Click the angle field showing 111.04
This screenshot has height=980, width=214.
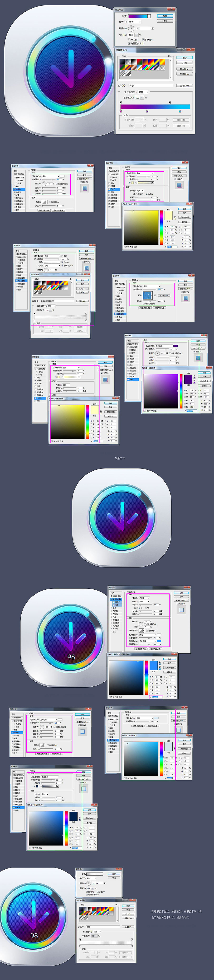click(x=98, y=883)
